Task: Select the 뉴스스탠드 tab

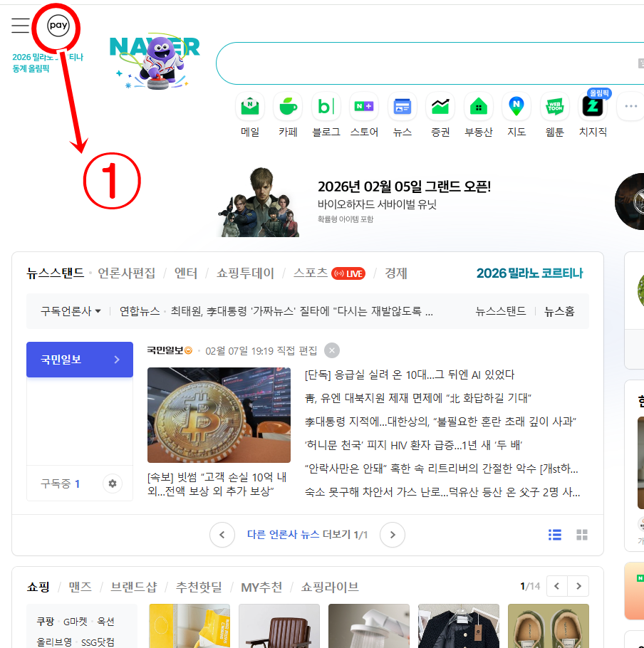Action: point(56,273)
